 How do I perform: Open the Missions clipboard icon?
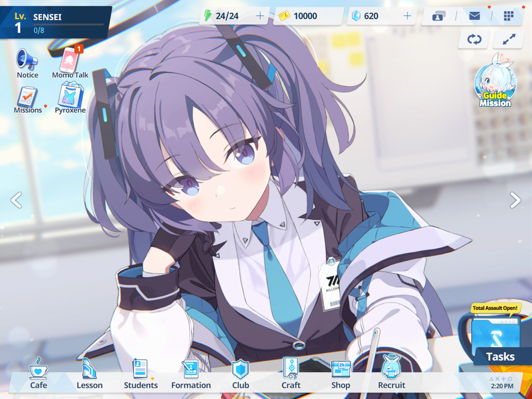pyautogui.click(x=28, y=96)
